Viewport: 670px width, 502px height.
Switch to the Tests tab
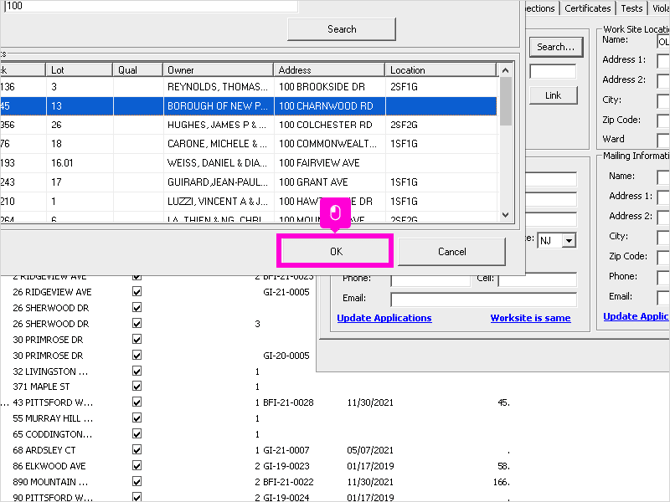(x=631, y=9)
